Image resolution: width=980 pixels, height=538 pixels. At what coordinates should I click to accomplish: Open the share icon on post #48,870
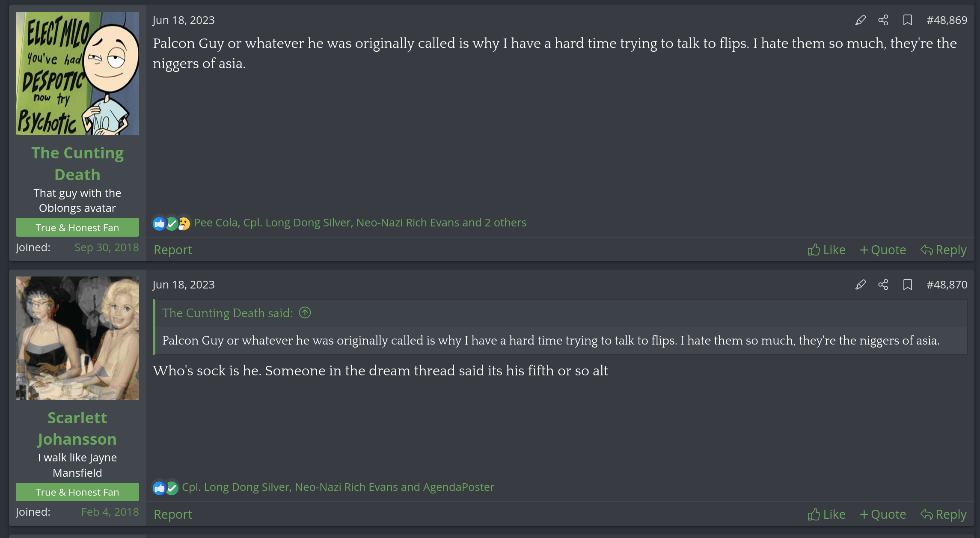pyautogui.click(x=883, y=285)
